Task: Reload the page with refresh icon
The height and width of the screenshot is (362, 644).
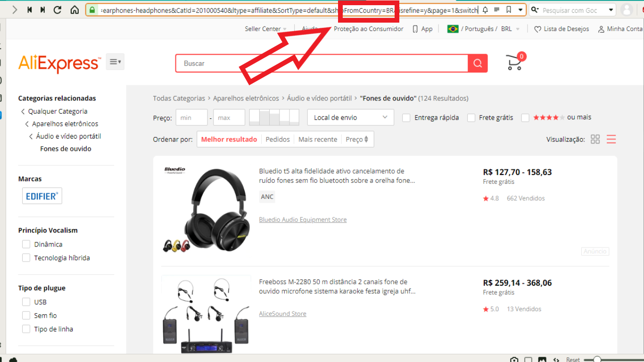Action: tap(58, 9)
